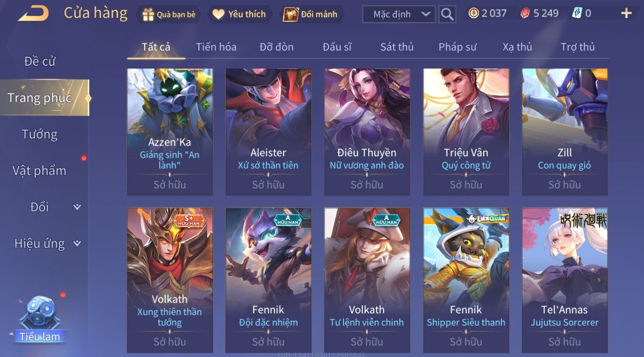Tap the plus icon to add currency

coord(626,14)
